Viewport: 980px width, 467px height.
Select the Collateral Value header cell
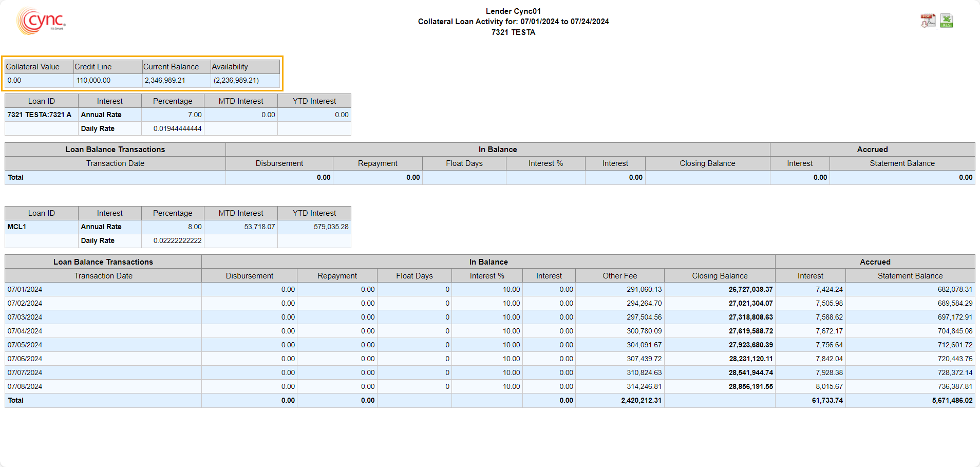pyautogui.click(x=33, y=67)
